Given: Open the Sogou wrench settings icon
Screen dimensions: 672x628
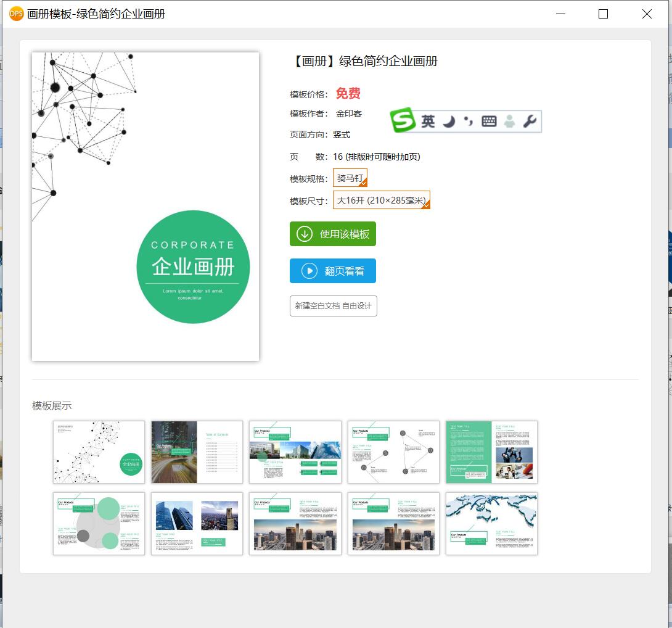Looking at the screenshot, I should click(x=530, y=122).
